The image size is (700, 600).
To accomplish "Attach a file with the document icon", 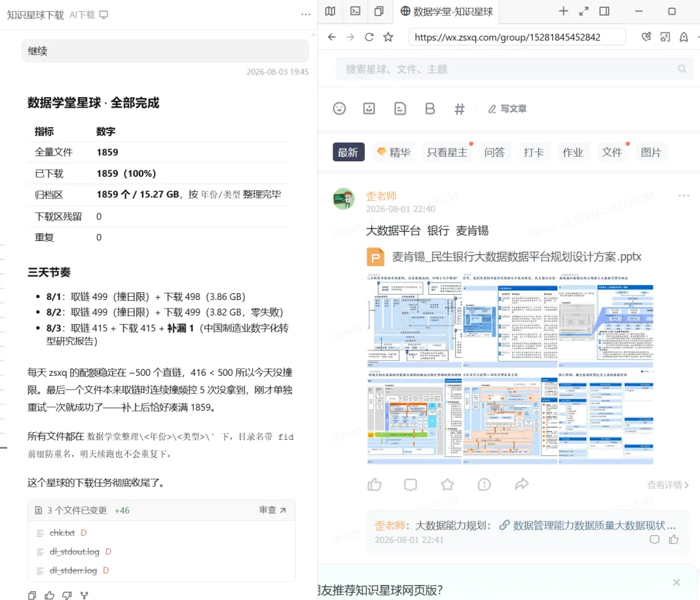I will point(400,108).
